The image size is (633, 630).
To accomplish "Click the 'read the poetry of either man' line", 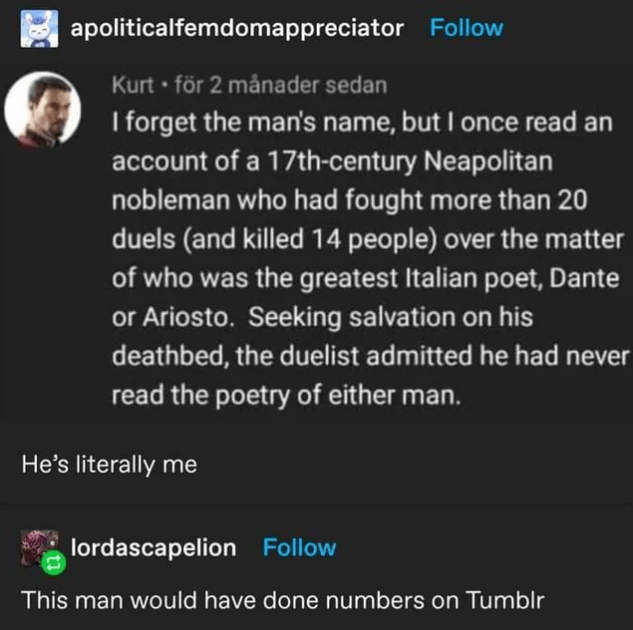I will 287,396.
